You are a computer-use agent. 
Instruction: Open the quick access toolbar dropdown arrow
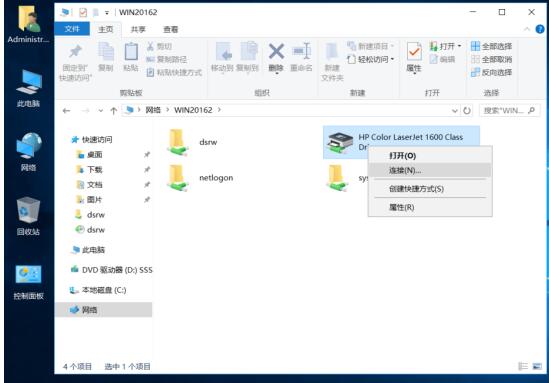coord(107,13)
